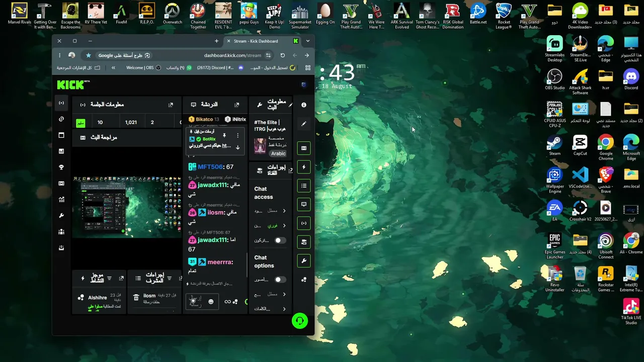This screenshot has width=644, height=362.
Task: Open the Discord bookmark in bookmarks bar
Action: coord(220,67)
